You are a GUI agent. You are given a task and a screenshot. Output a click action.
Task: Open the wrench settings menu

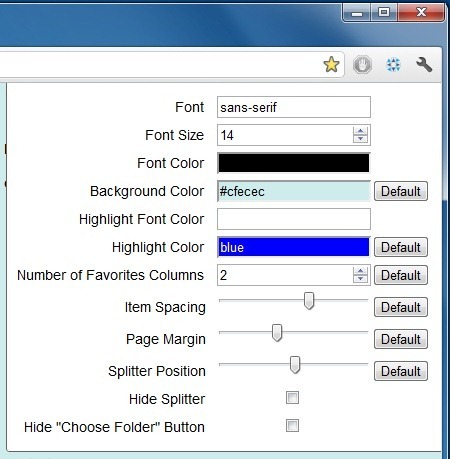424,64
